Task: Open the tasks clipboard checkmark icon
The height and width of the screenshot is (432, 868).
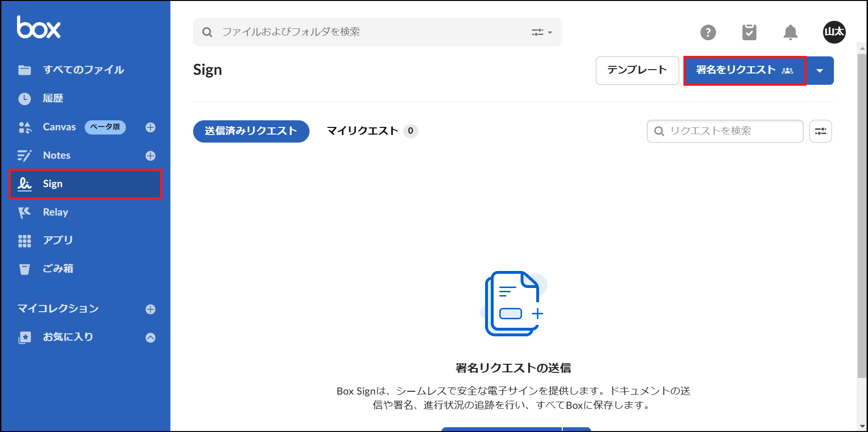Action: tap(749, 32)
